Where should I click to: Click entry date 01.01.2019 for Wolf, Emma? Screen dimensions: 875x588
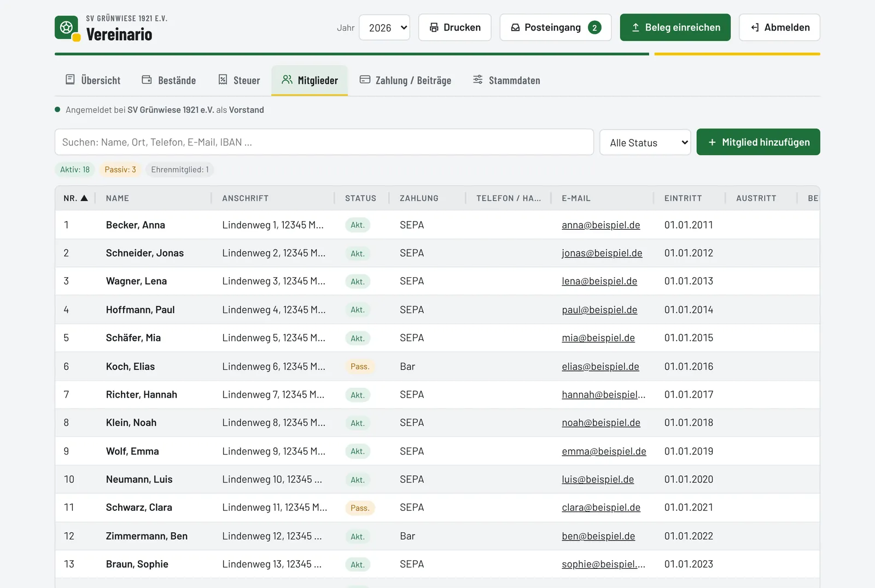click(x=689, y=451)
